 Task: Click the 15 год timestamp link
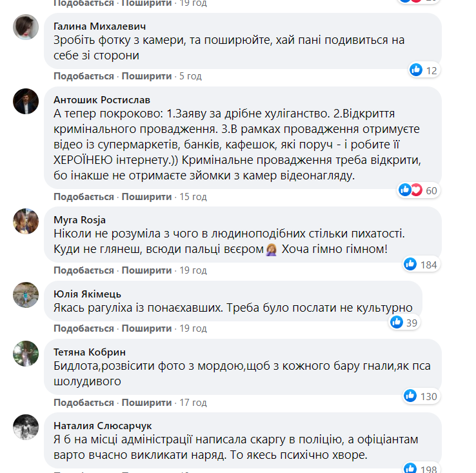click(x=193, y=196)
